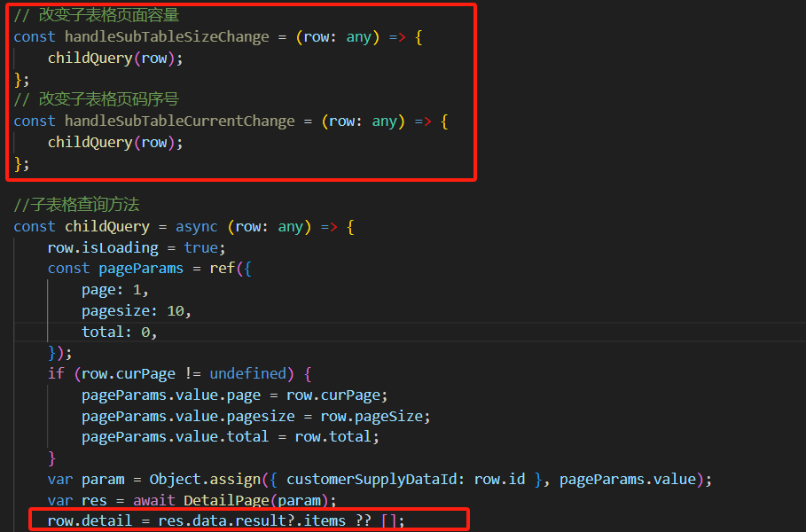The image size is (806, 532).
Task: Click the 'pageParams.value.page = row.curPage;' line
Action: click(234, 395)
